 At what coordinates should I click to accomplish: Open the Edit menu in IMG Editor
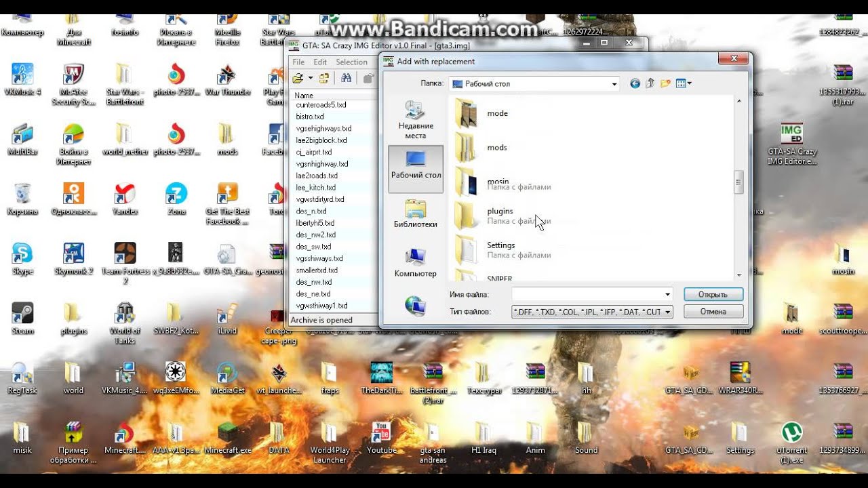click(320, 62)
